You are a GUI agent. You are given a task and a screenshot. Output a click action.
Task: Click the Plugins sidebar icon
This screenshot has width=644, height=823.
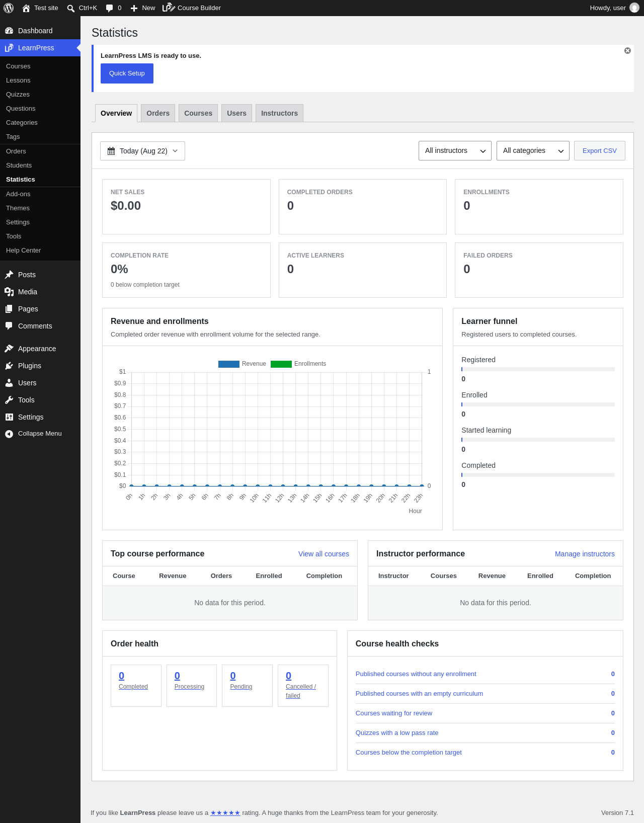point(9,366)
